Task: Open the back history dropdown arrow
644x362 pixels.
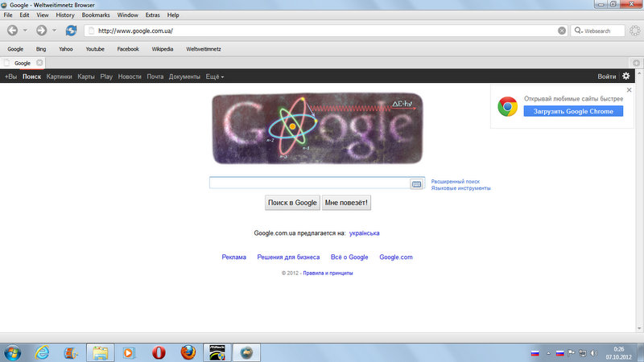Action: pos(25,31)
